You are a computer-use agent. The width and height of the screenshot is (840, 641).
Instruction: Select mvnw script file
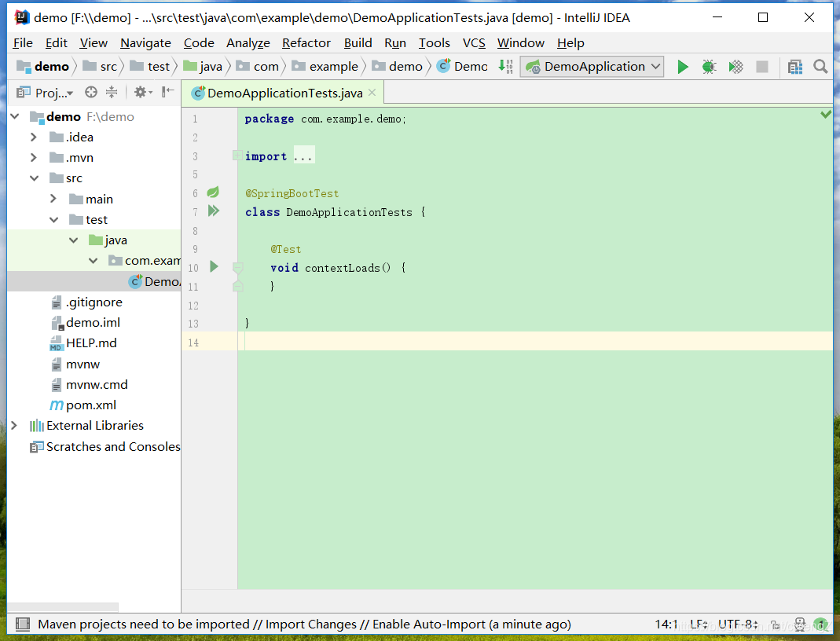click(75, 364)
